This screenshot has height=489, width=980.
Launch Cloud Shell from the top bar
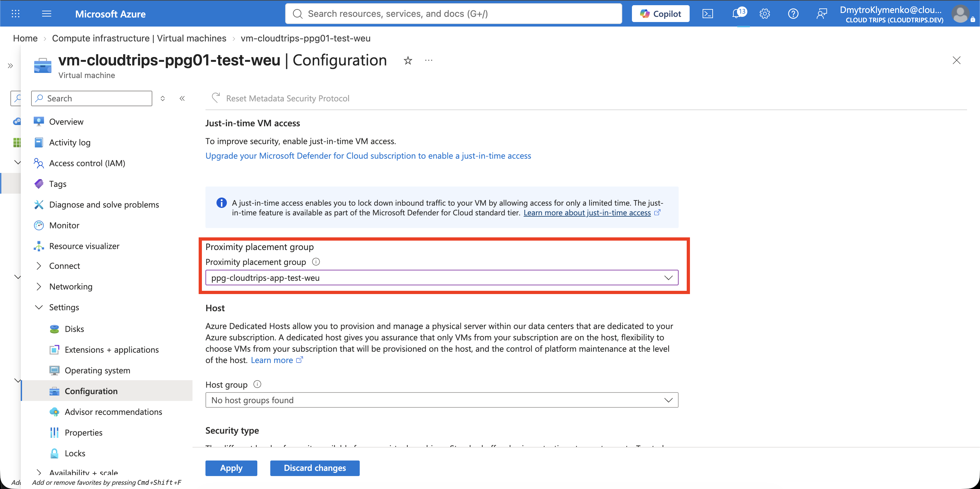(x=707, y=14)
